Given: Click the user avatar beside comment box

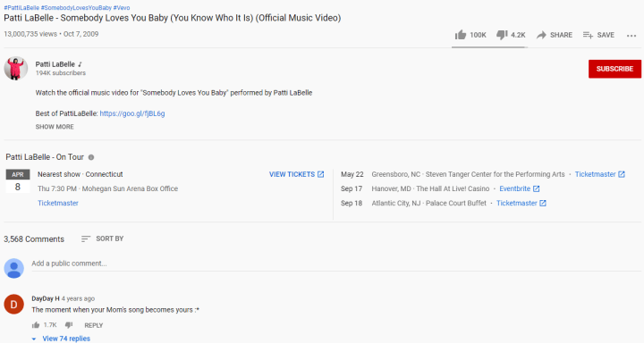Looking at the screenshot, I should [14, 268].
